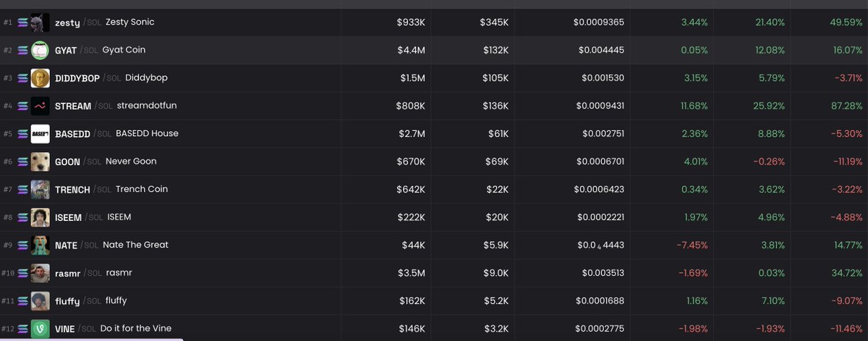The width and height of the screenshot is (868, 341).
Task: Select the GOON dog avatar icon
Action: (41, 161)
